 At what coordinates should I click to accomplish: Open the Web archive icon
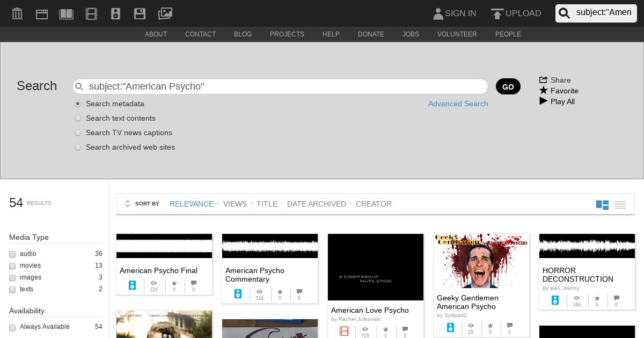[42, 13]
